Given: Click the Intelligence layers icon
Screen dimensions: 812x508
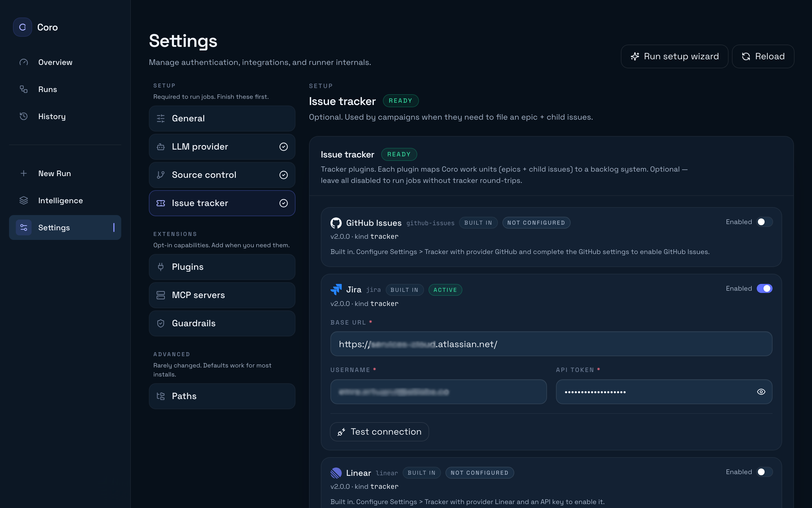Looking at the screenshot, I should 23,201.
